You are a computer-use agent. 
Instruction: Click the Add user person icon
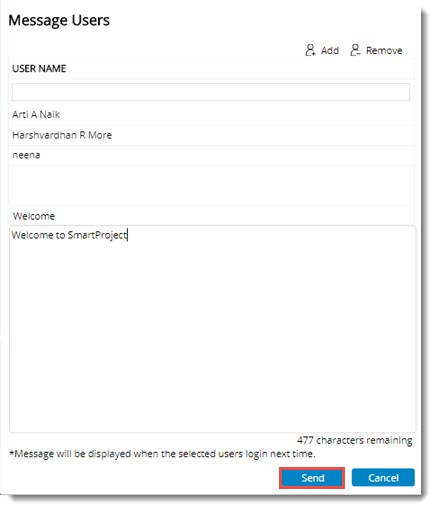tap(310, 50)
